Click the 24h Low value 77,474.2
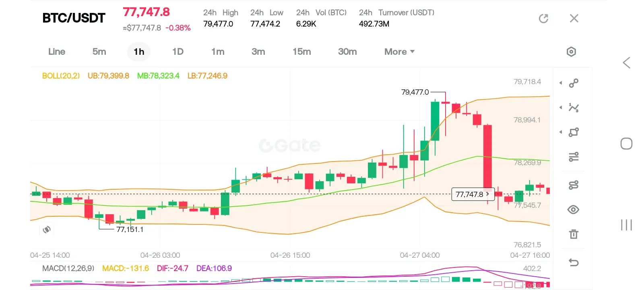This screenshot has width=644, height=290. point(265,24)
